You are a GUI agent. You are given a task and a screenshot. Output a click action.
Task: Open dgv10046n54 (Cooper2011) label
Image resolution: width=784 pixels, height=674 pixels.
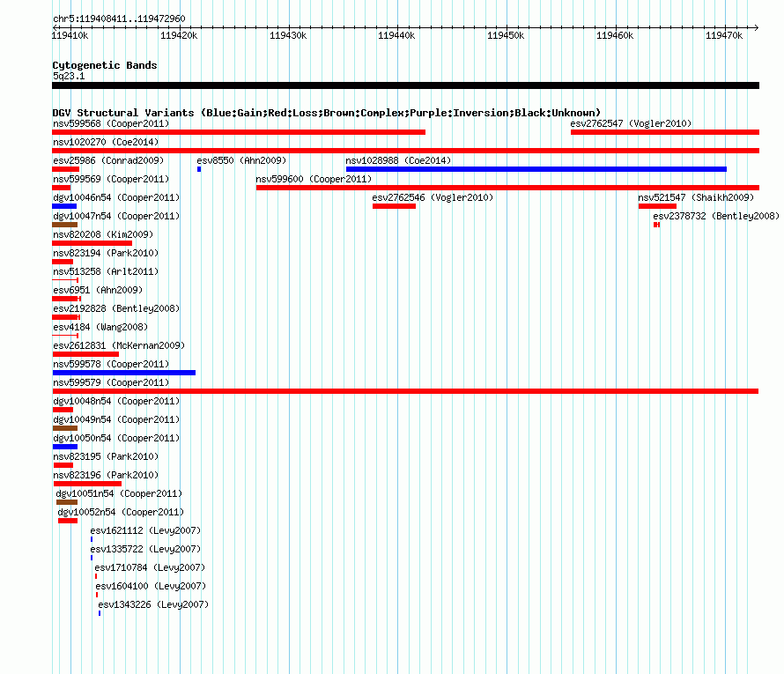[x=116, y=197]
